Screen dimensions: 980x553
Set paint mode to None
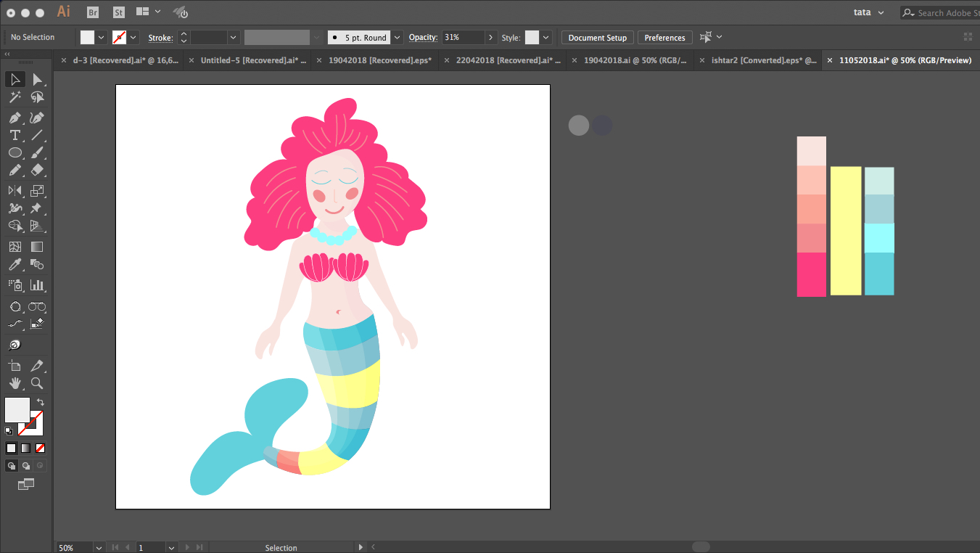coord(41,448)
